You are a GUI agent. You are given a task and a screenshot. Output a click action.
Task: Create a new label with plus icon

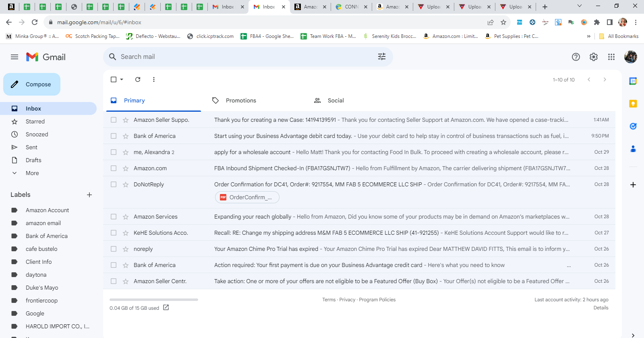coord(89,195)
